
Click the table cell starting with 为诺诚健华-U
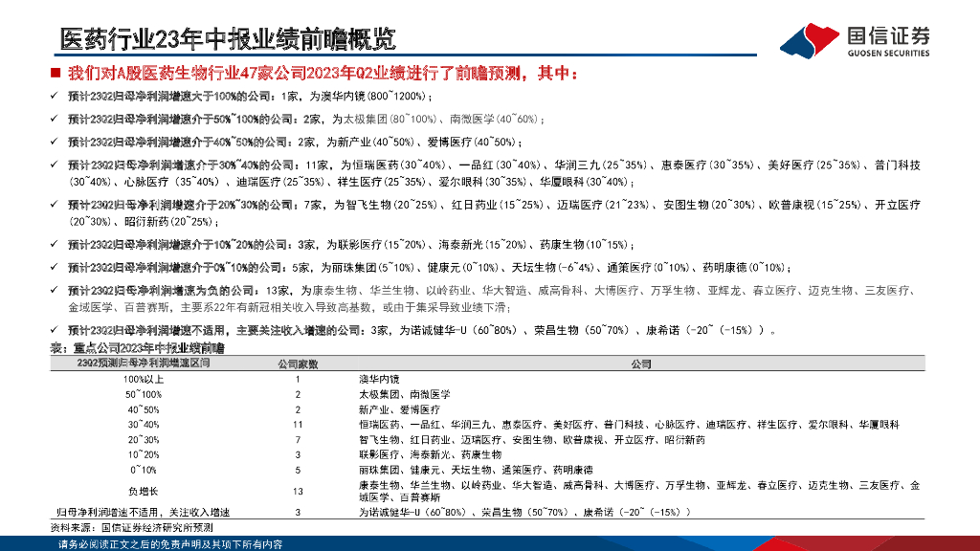(524, 513)
